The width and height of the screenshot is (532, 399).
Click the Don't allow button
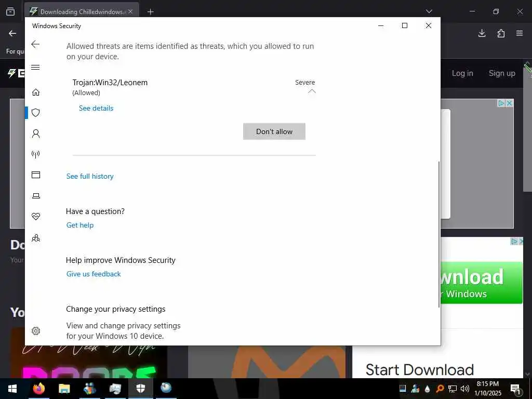coord(274,131)
